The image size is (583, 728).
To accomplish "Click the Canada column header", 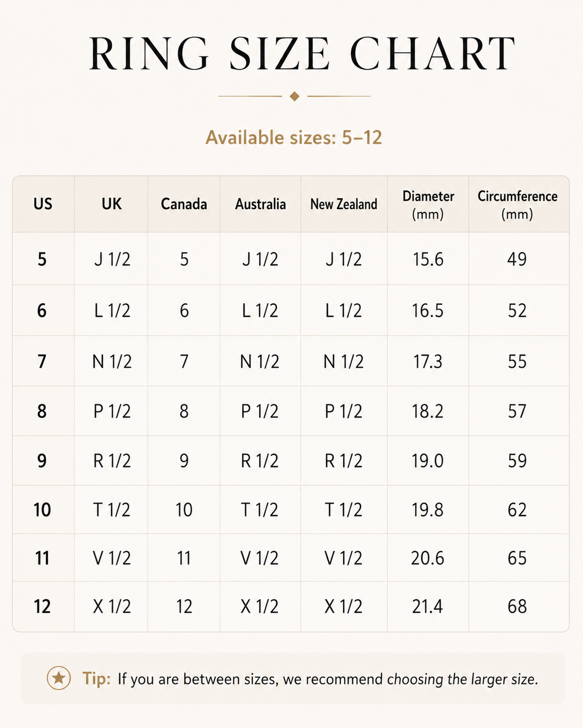I will pos(184,204).
